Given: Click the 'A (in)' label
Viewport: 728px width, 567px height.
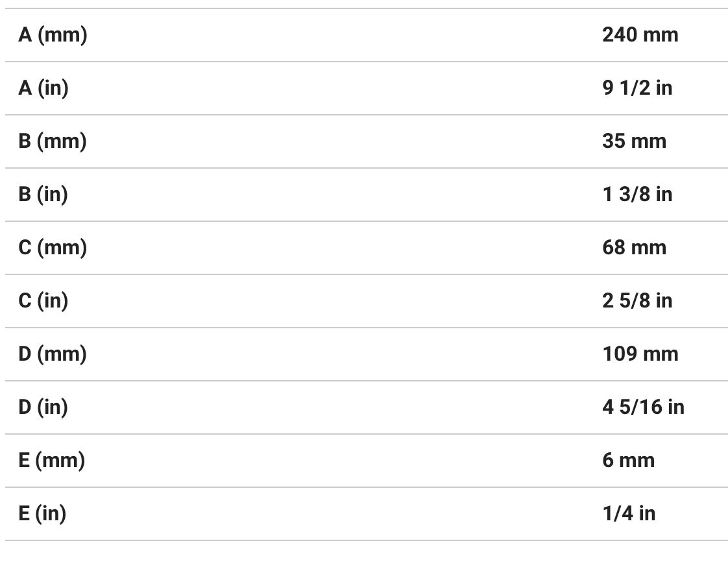Looking at the screenshot, I should coord(43,88).
